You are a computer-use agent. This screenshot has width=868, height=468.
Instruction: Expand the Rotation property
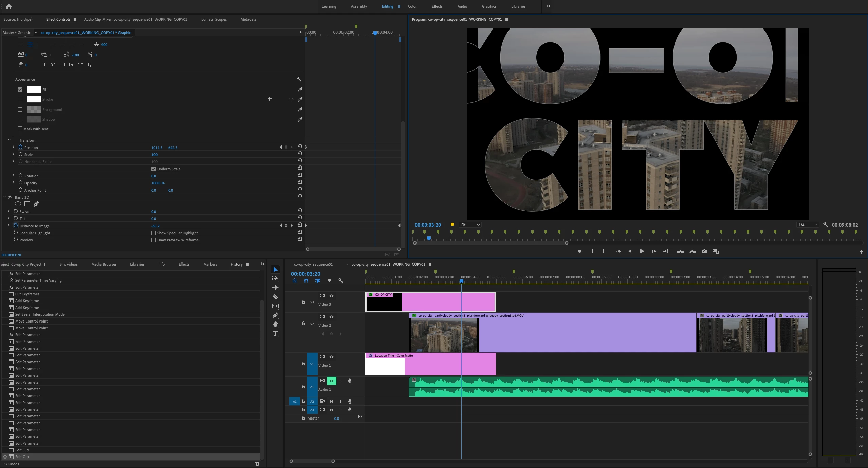[13, 175]
